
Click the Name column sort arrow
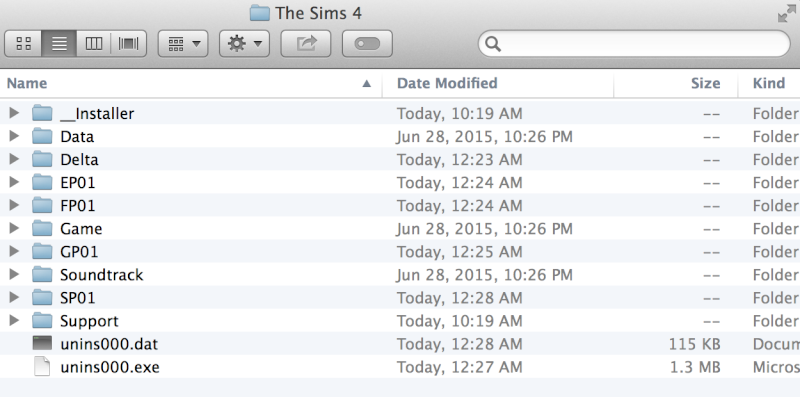tap(366, 84)
